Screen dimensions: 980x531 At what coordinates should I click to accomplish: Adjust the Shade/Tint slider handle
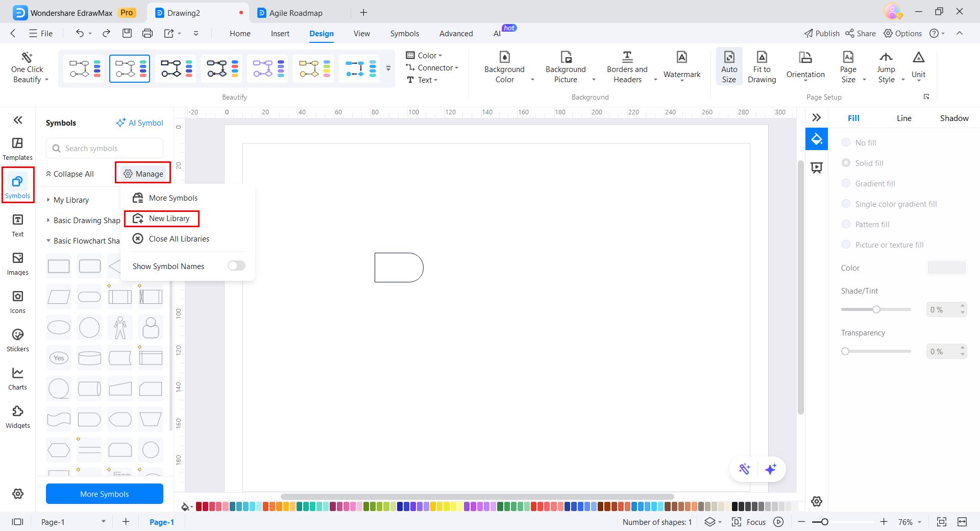(x=876, y=309)
